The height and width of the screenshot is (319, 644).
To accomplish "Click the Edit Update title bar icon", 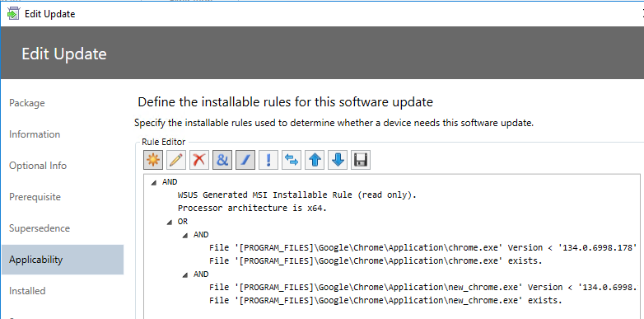I will tap(13, 13).
